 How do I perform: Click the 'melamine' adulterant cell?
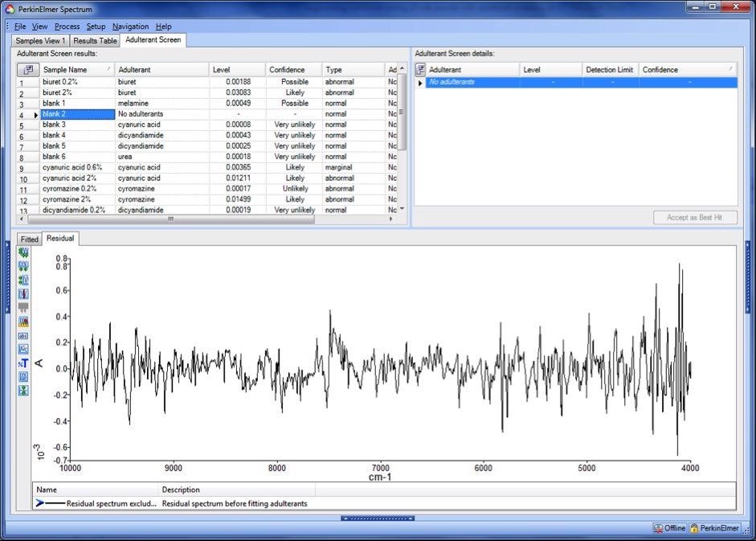point(162,103)
